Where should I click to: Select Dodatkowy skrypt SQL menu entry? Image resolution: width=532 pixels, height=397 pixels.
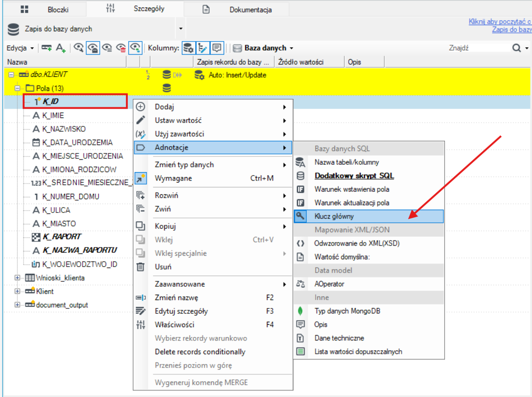(354, 176)
